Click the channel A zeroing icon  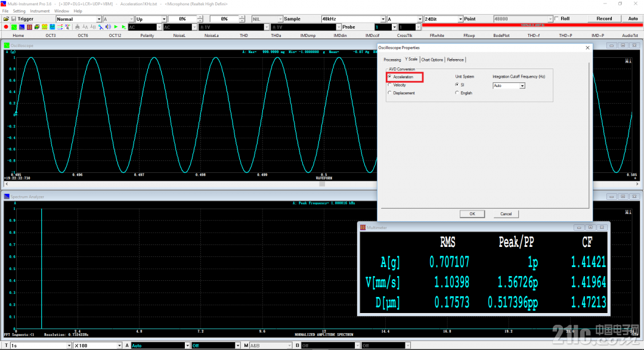click(x=85, y=27)
